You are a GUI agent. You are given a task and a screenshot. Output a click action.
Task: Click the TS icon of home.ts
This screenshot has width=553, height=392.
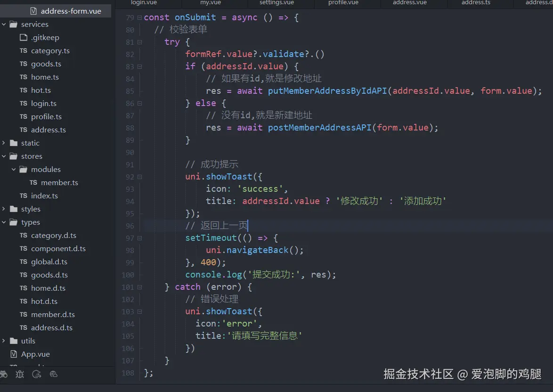[x=24, y=77]
